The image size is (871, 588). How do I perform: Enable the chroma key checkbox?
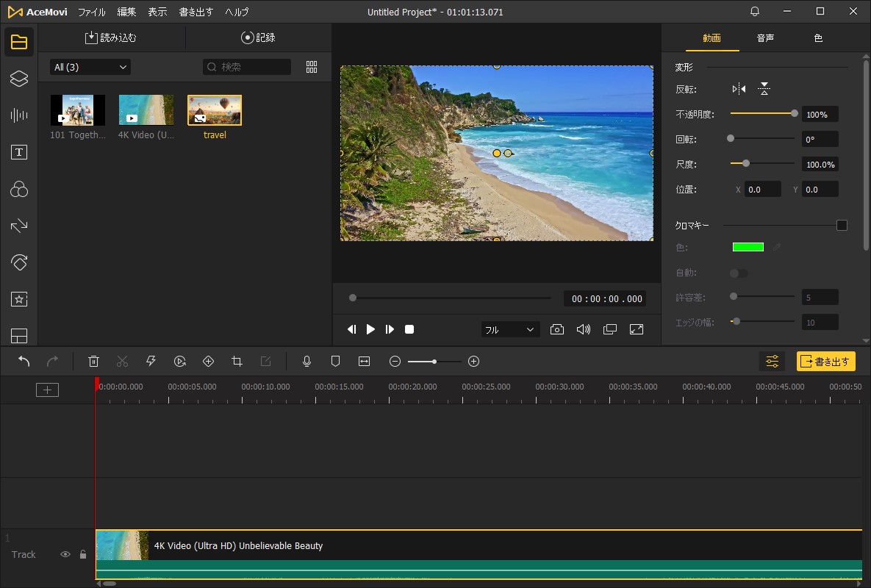(x=842, y=226)
